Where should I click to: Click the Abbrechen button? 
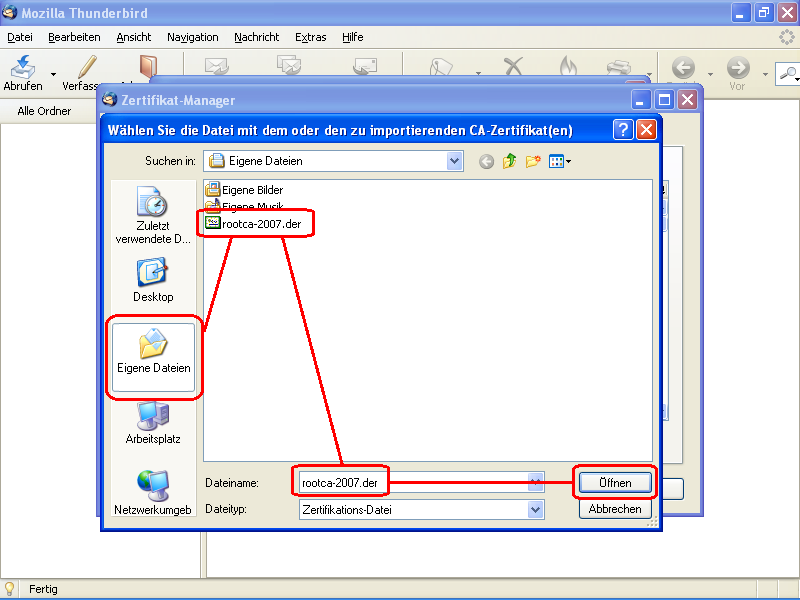[x=615, y=509]
